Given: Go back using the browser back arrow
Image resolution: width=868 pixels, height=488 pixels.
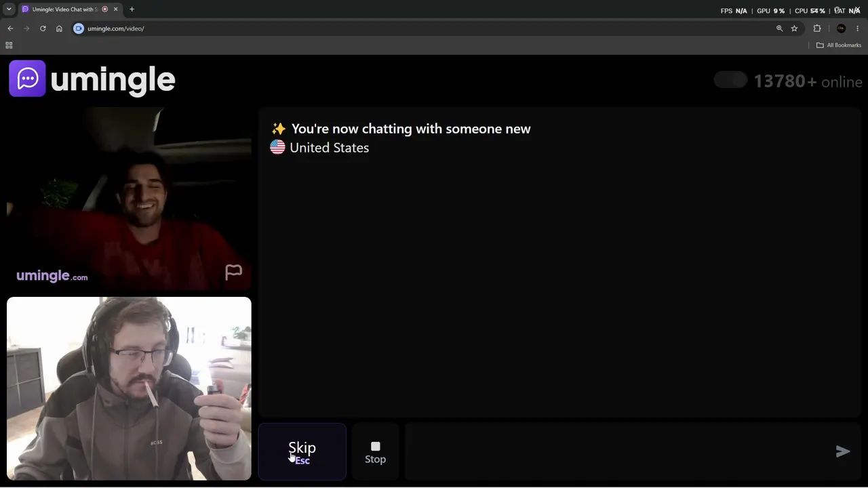Looking at the screenshot, I should click(x=10, y=28).
